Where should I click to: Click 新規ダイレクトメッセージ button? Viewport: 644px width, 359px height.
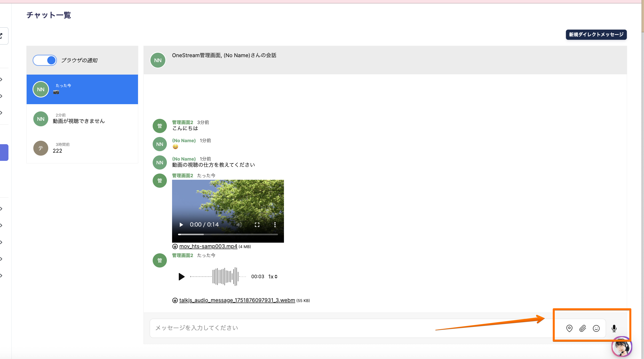pos(596,35)
